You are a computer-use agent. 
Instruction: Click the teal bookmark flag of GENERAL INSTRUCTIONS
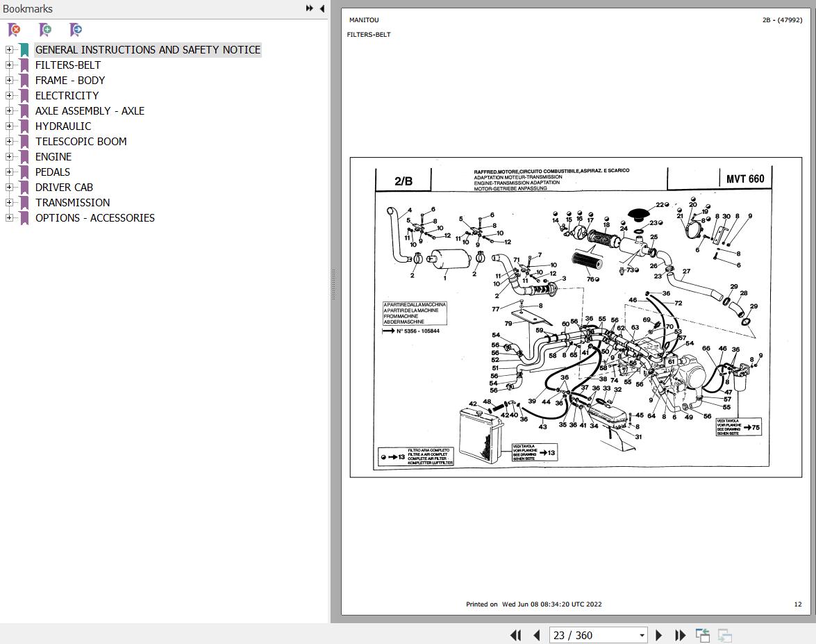tap(24, 50)
